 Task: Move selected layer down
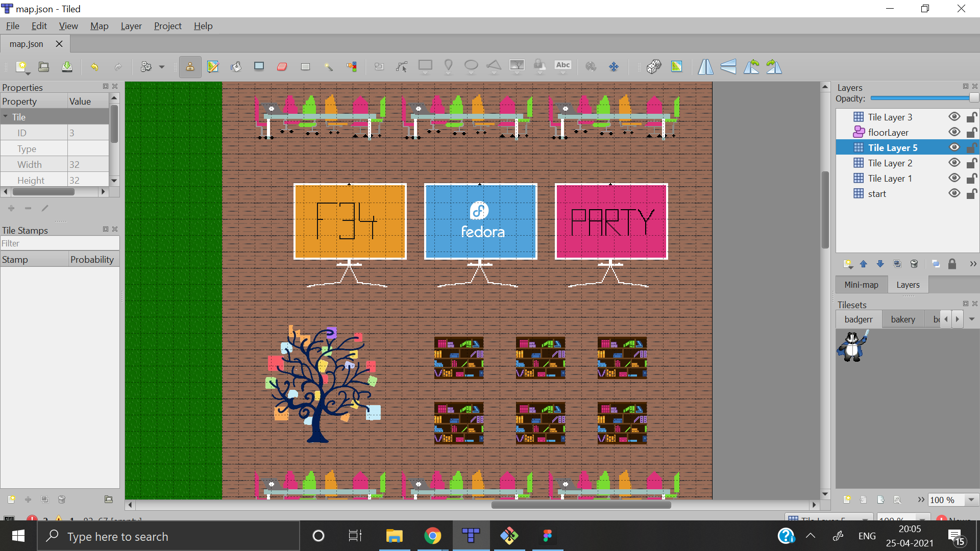[x=880, y=264]
